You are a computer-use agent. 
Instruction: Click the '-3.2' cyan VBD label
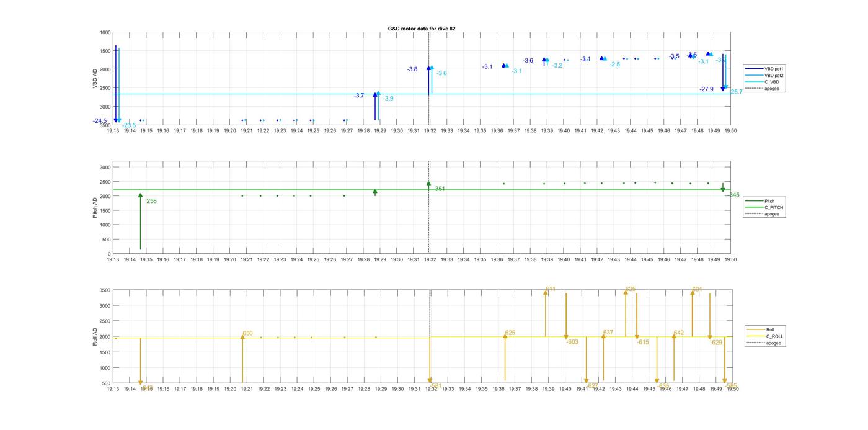pyautogui.click(x=557, y=66)
